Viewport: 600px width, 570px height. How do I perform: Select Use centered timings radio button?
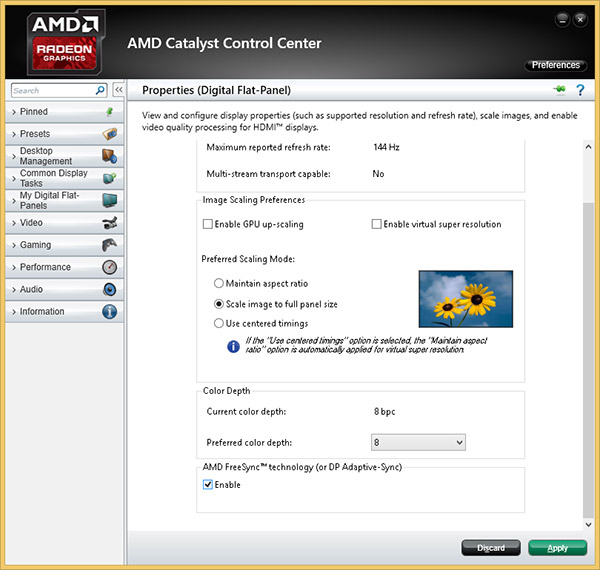click(218, 323)
